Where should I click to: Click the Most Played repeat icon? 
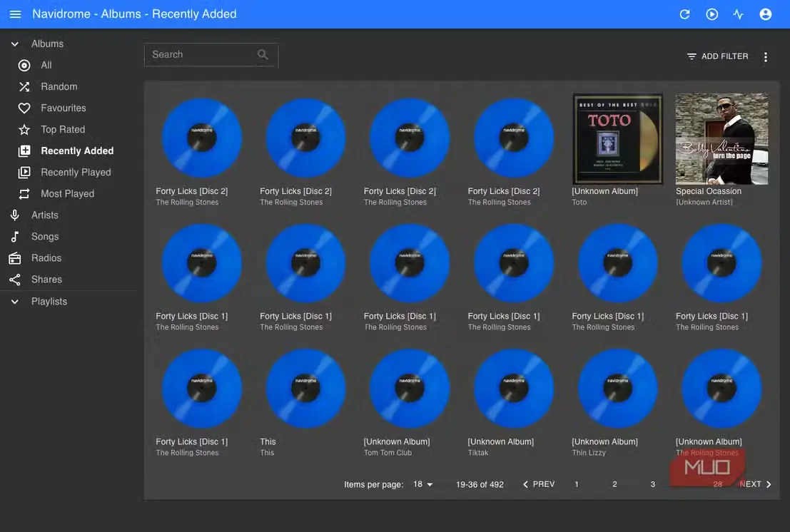click(x=24, y=194)
